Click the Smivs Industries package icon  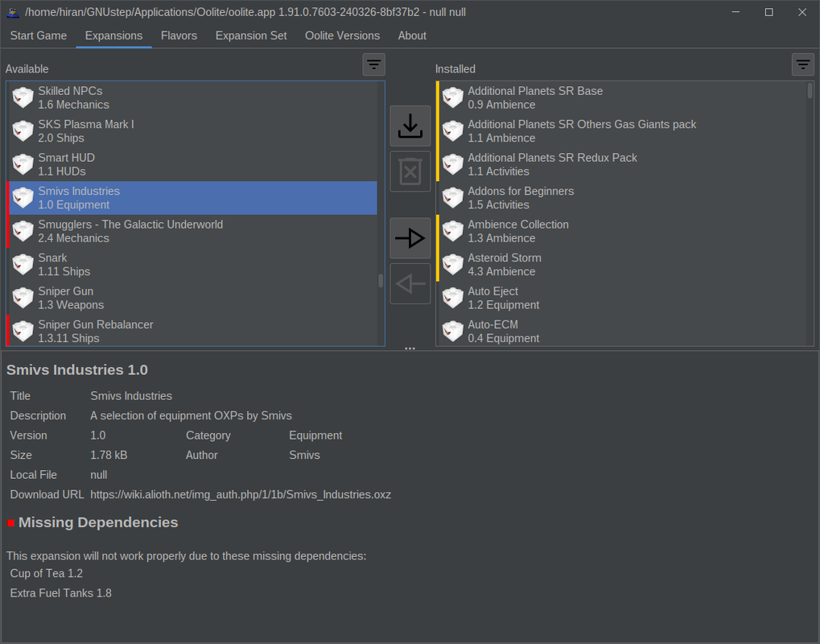click(x=23, y=198)
